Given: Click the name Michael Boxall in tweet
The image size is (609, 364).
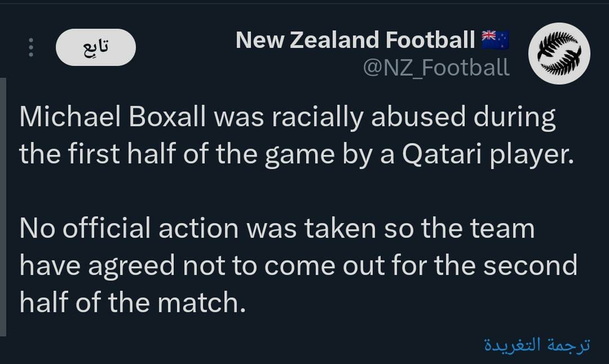Looking at the screenshot, I should pyautogui.click(x=112, y=117).
